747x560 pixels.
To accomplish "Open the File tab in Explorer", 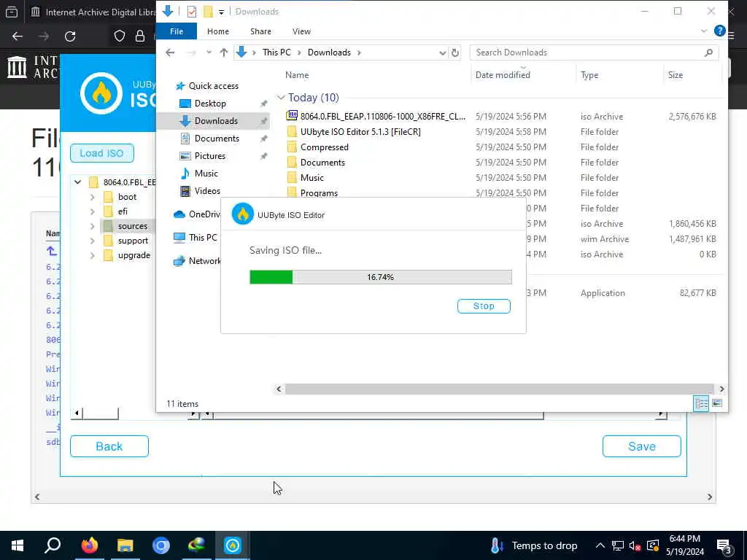I will click(177, 31).
